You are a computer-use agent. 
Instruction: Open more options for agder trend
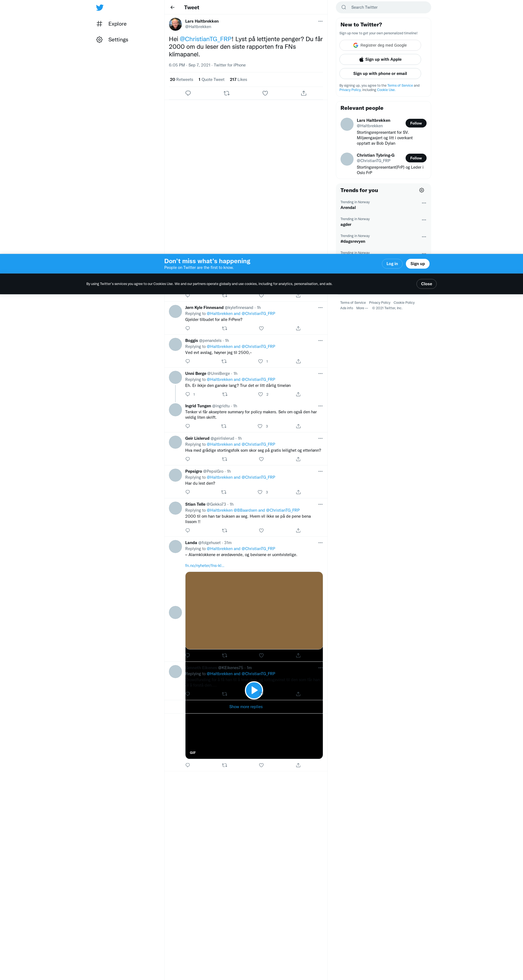(424, 220)
